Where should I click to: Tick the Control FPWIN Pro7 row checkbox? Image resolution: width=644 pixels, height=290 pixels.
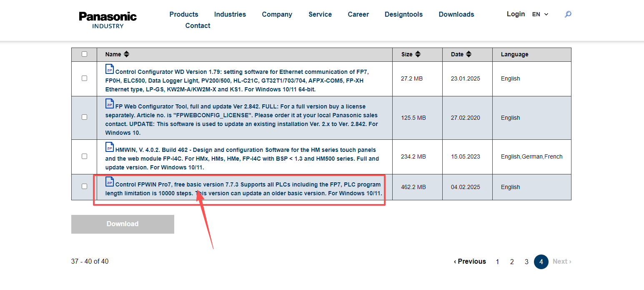pyautogui.click(x=85, y=187)
